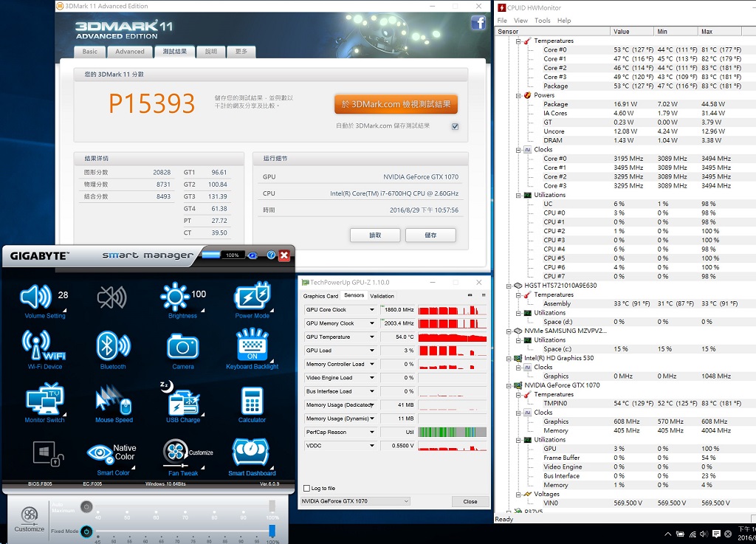
Task: Collapse the Intel(R) HD Graphics 530 node
Action: tap(509, 359)
